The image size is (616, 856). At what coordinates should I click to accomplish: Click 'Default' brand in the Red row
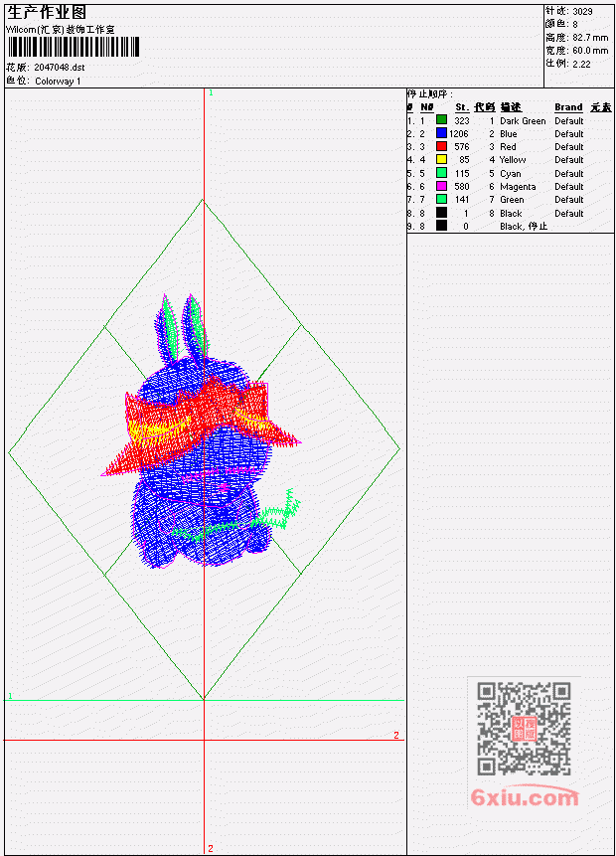568,146
